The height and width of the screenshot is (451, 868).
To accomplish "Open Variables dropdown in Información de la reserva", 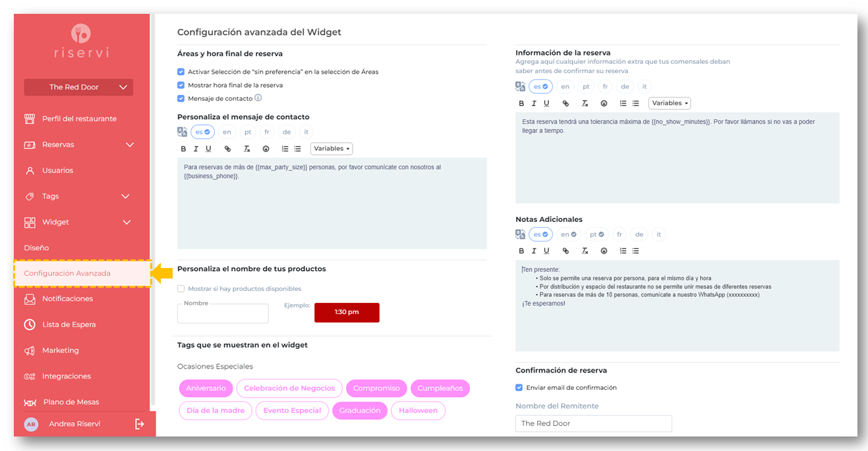I will [x=670, y=103].
